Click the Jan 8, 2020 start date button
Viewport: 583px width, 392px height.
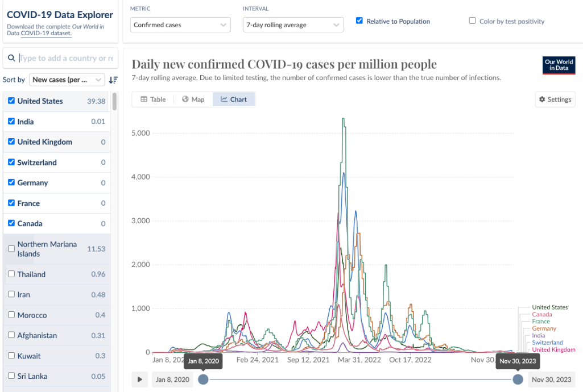click(x=172, y=380)
